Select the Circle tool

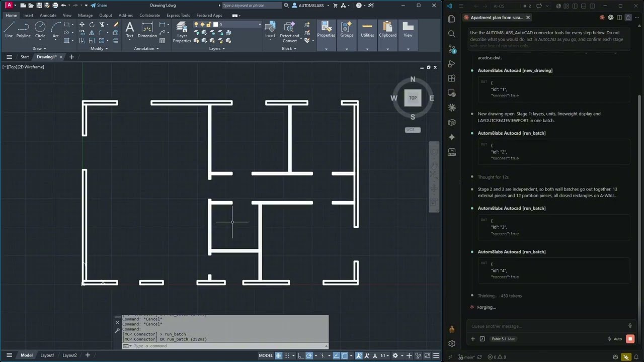click(40, 30)
